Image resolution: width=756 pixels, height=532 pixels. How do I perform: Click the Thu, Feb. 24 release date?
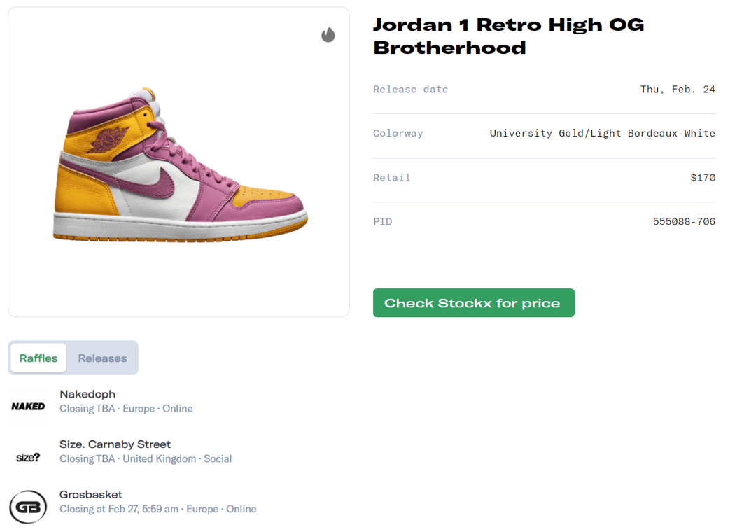pyautogui.click(x=678, y=90)
